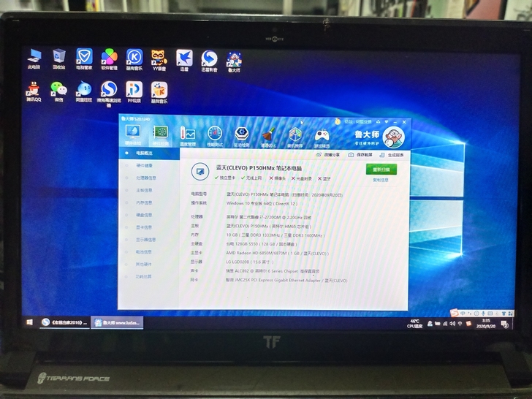Launch the 迅雷 Thunder download shortcut
Viewport: 532px width, 399px height.
(184, 58)
